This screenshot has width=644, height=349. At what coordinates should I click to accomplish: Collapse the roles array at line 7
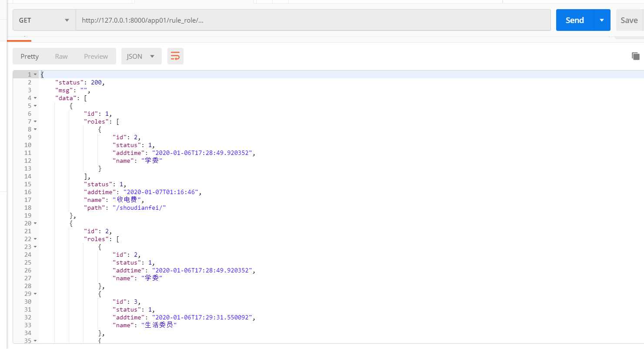pos(35,121)
